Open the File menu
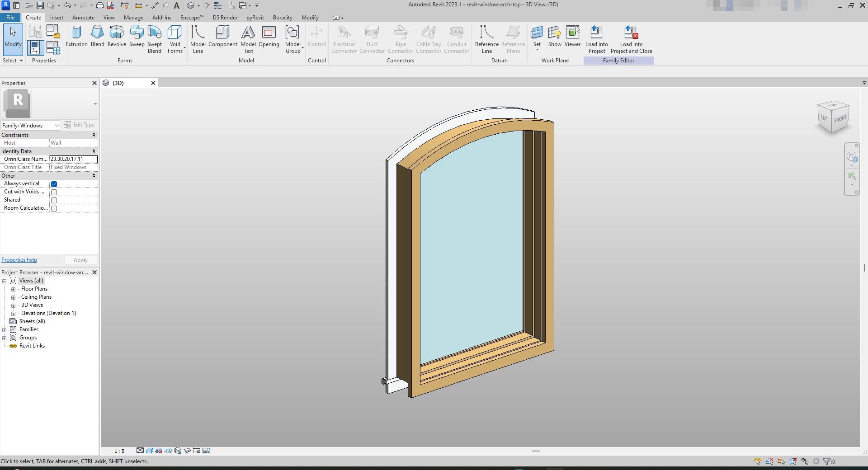Image resolution: width=868 pixels, height=470 pixels. [x=10, y=18]
